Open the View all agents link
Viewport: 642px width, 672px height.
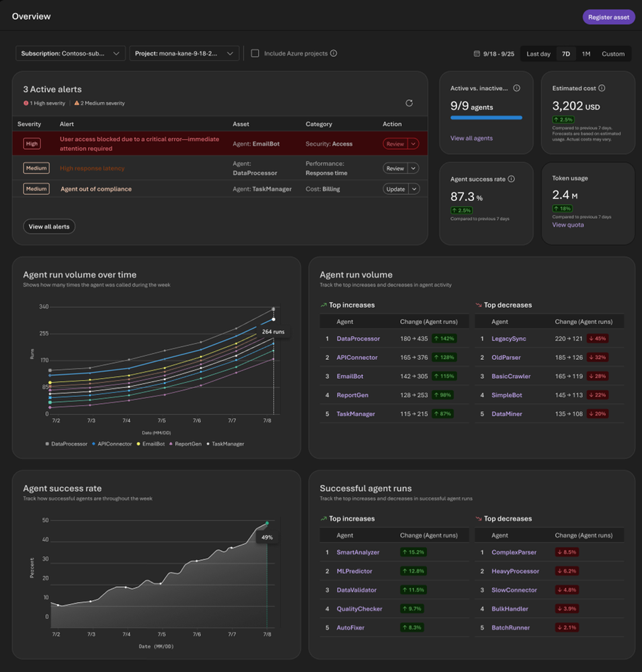pyautogui.click(x=471, y=138)
